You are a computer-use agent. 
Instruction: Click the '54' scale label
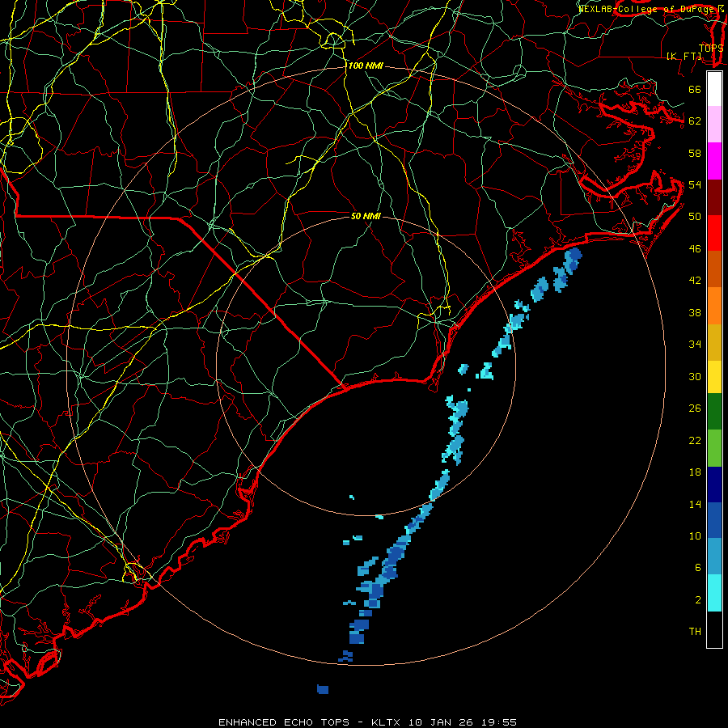point(695,184)
